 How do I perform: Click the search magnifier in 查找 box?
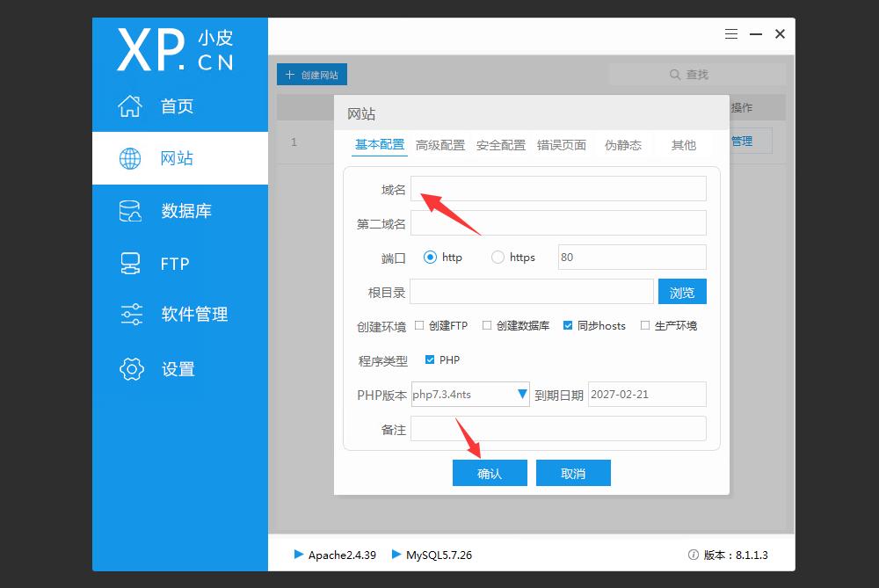click(674, 74)
